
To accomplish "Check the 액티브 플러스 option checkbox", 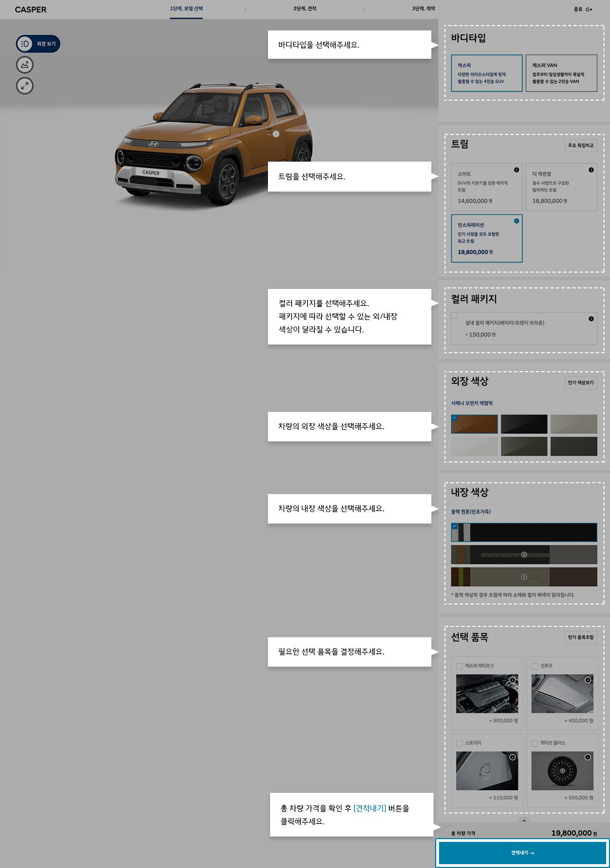I will coord(534,743).
